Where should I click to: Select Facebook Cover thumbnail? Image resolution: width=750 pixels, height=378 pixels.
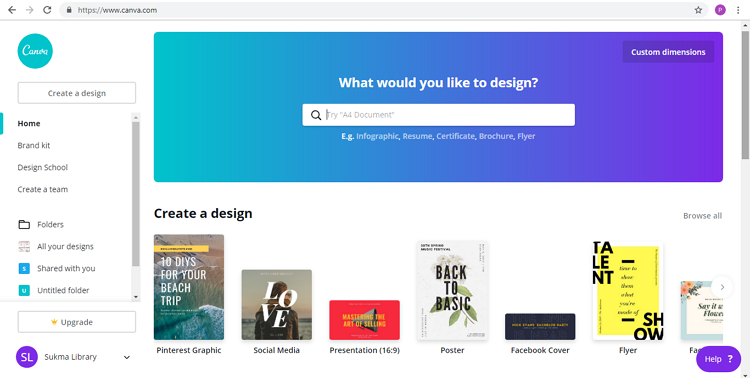tap(540, 327)
